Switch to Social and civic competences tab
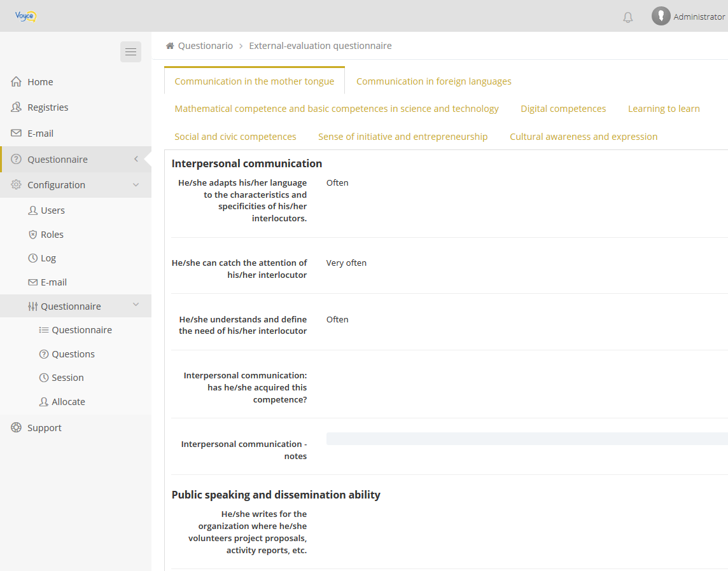This screenshot has height=571, width=728. tap(235, 136)
